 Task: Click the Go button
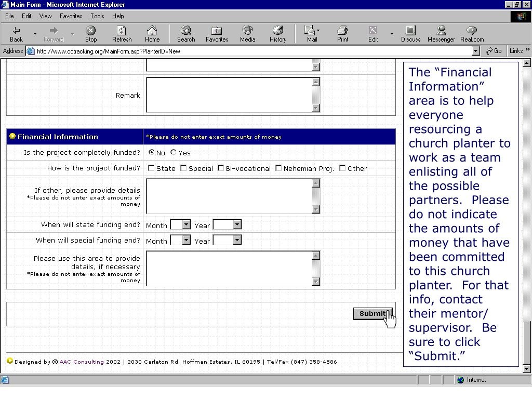tap(494, 51)
